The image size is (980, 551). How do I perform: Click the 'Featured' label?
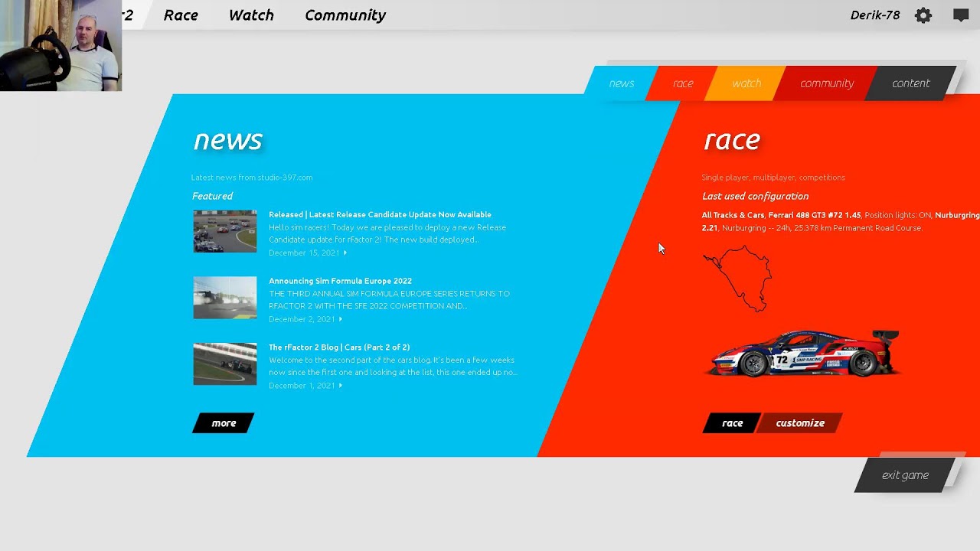click(x=212, y=197)
